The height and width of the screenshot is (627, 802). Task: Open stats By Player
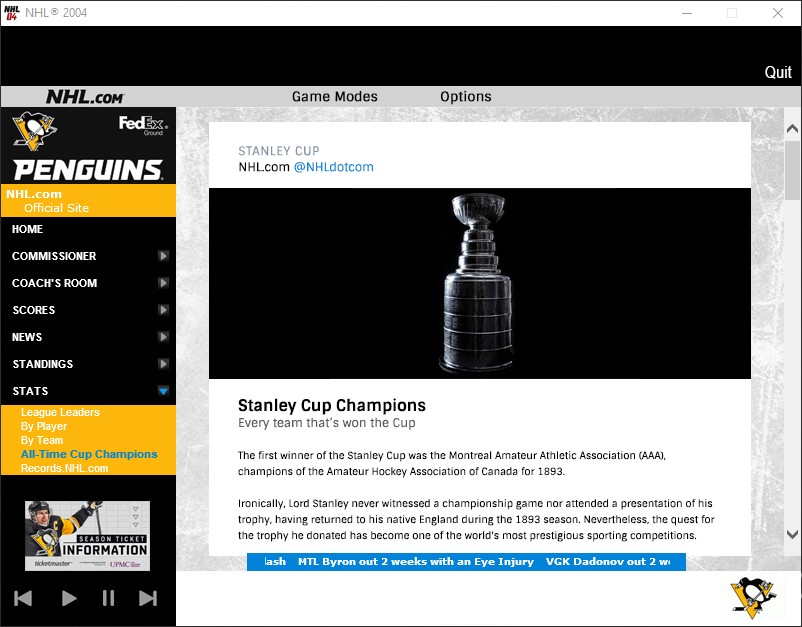(x=44, y=426)
